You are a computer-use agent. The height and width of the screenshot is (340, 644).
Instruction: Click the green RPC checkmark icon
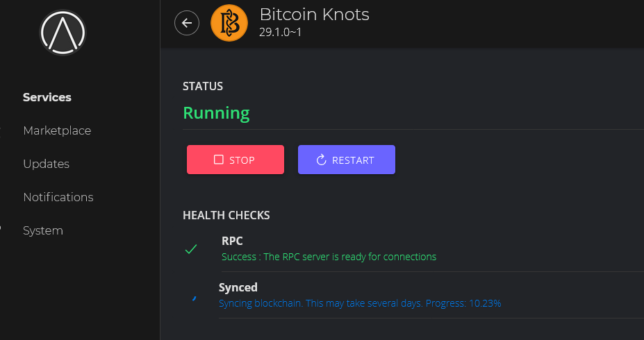pos(191,249)
